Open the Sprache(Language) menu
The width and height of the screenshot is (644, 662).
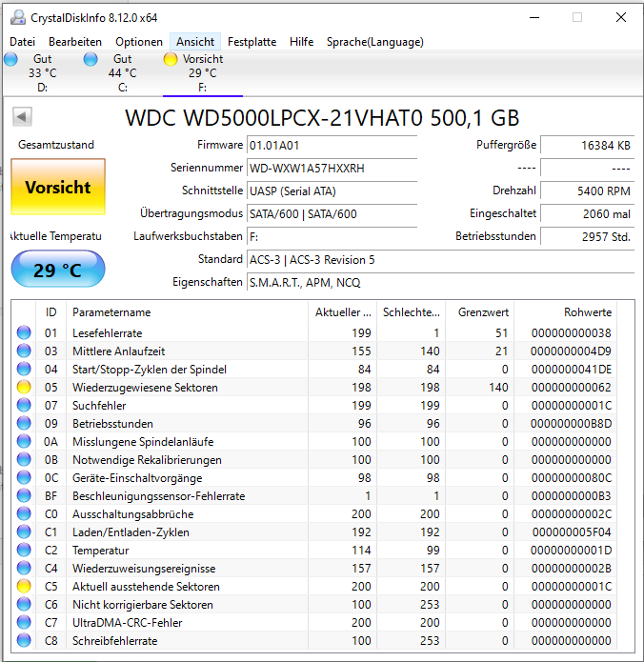pyautogui.click(x=375, y=42)
